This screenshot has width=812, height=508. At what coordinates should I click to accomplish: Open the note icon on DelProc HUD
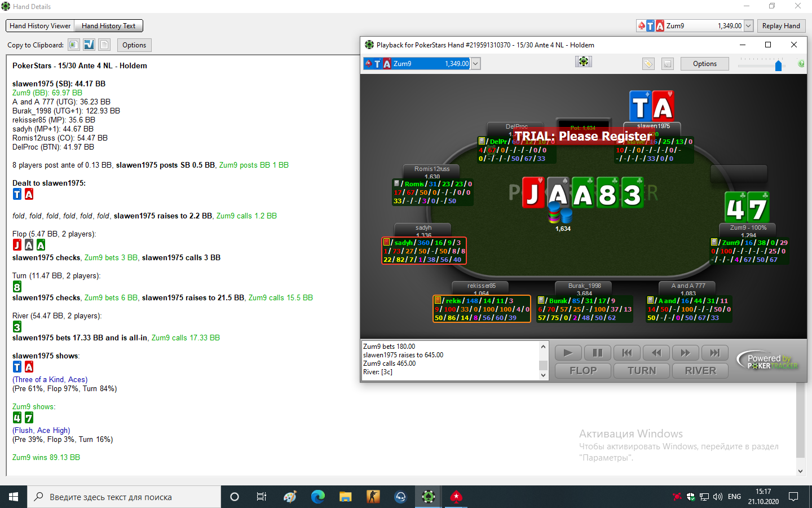[482, 141]
